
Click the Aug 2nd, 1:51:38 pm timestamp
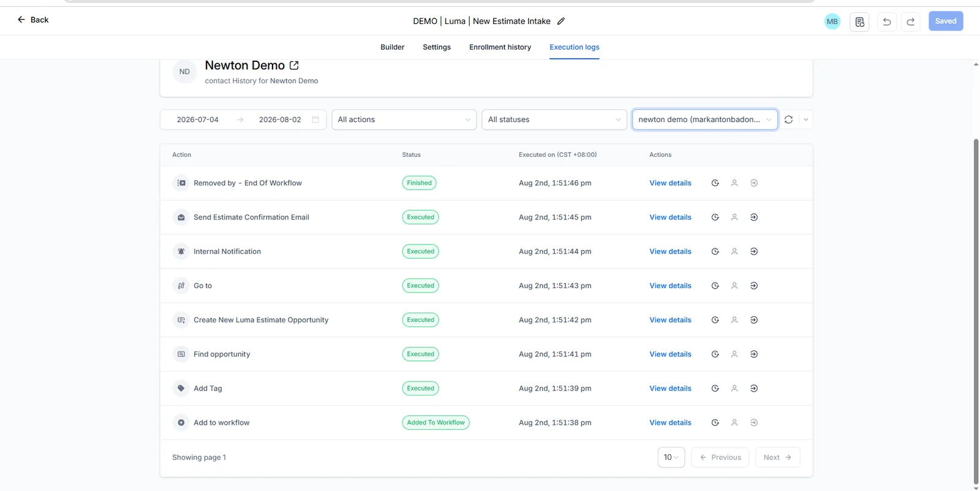coord(555,422)
